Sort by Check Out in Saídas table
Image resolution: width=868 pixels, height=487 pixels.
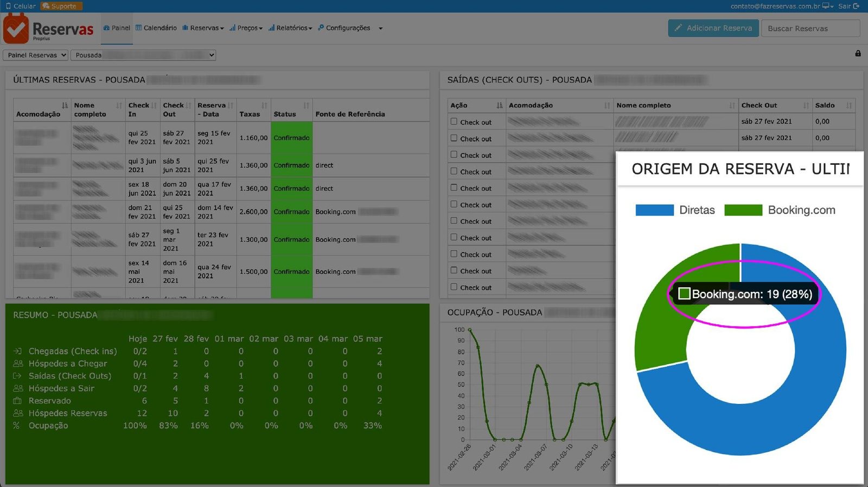[x=806, y=105]
